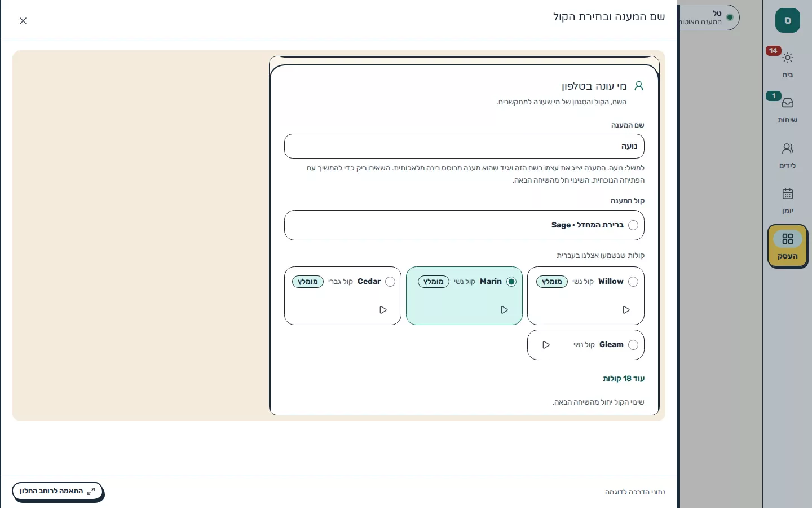Screen dimensions: 812x508
Task: Click the קול המענה label
Action: 628,201
